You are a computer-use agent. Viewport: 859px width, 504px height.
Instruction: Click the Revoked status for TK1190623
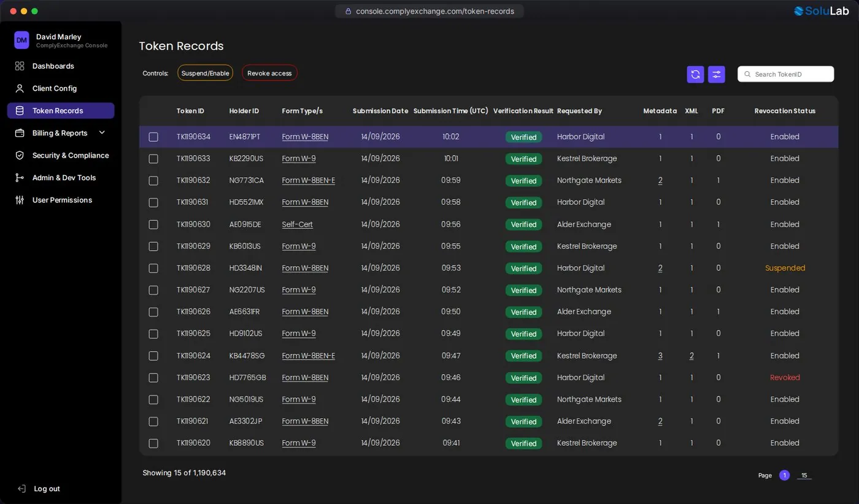click(x=785, y=378)
